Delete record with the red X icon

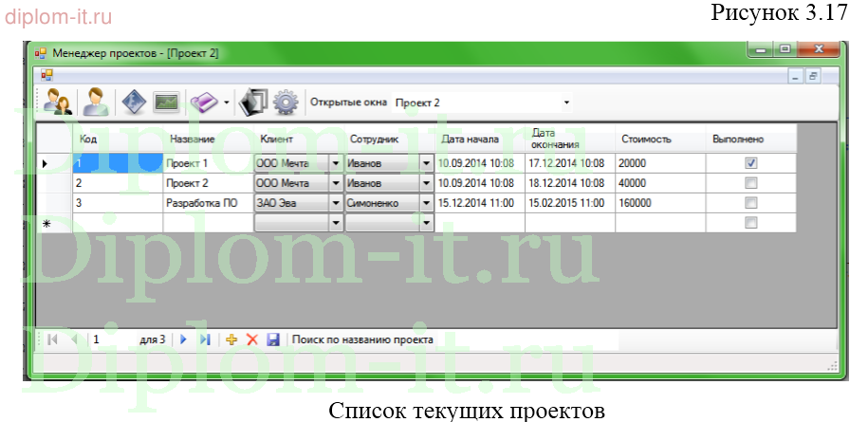pyautogui.click(x=252, y=339)
